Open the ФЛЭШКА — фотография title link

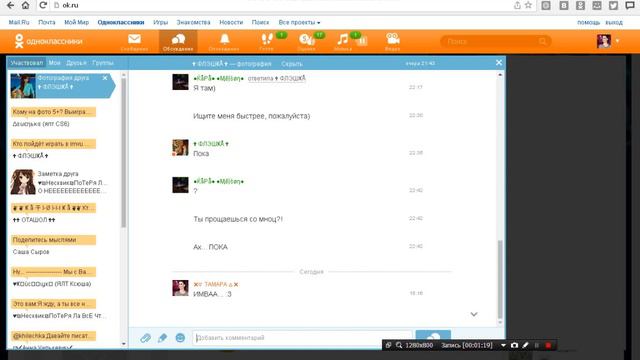click(x=231, y=64)
